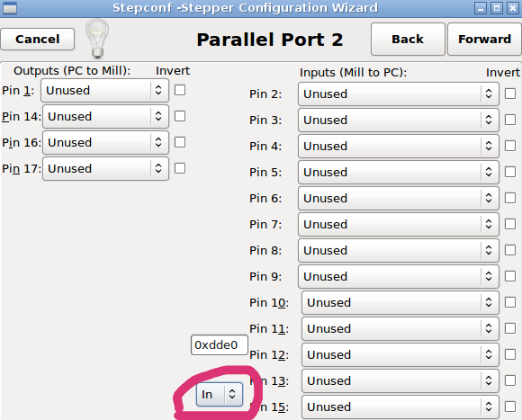Go to the next page with Forward

[484, 40]
